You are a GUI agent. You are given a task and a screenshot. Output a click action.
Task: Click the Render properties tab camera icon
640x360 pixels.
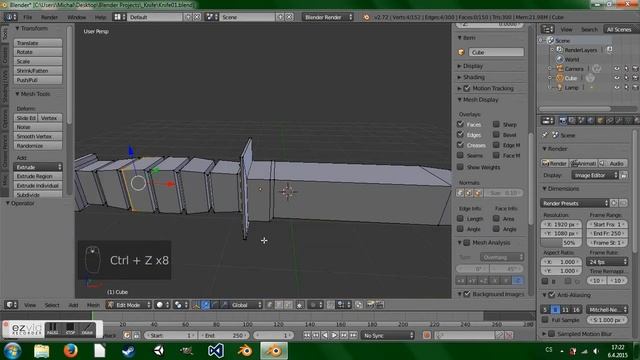[563, 121]
